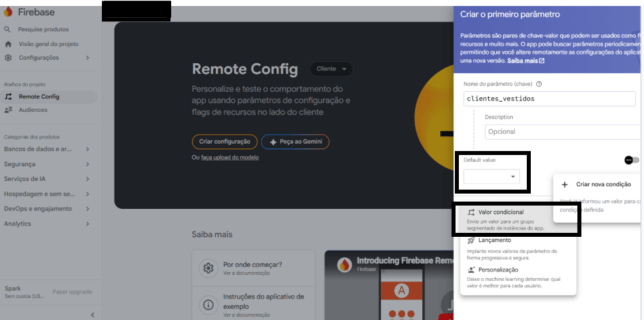This screenshot has width=644, height=320.
Task: Click the Audiences people icon
Action: point(8,110)
